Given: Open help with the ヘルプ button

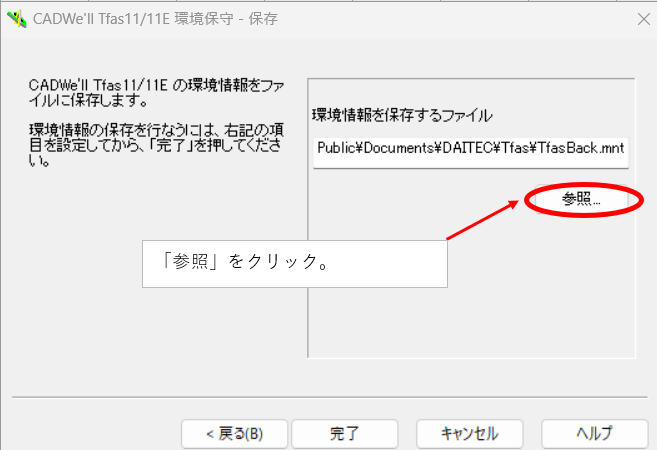Looking at the screenshot, I should pos(595,434).
